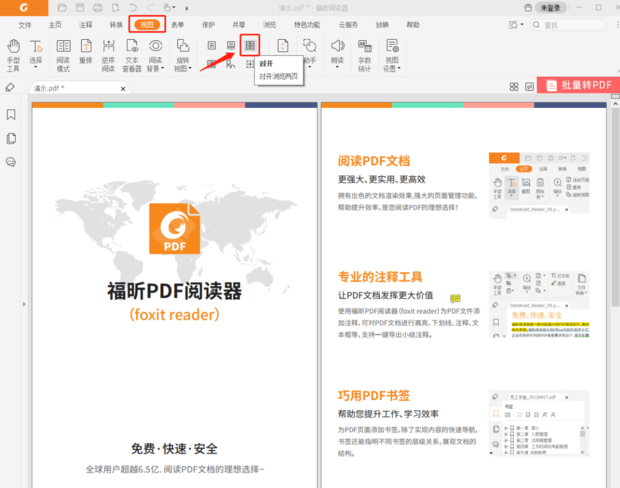Viewport: 620px width, 488px height.
Task: Close the 演示.pdf document tab
Action: click(x=123, y=89)
